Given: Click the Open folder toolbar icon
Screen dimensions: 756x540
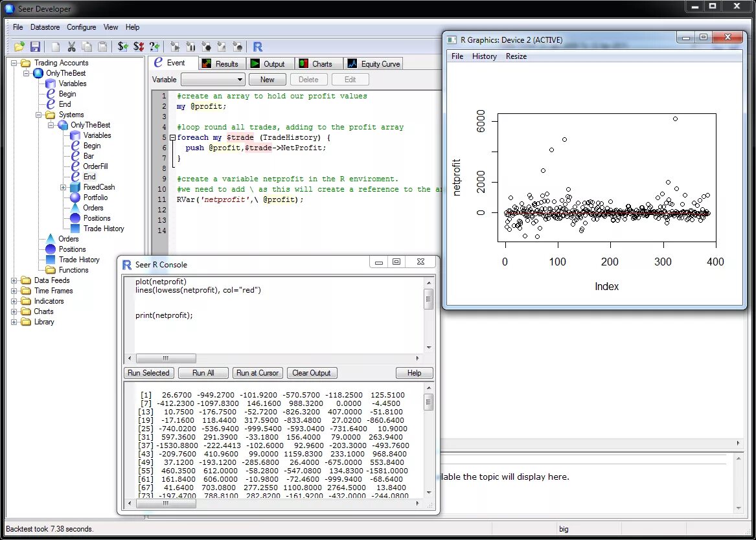Looking at the screenshot, I should click(x=19, y=46).
